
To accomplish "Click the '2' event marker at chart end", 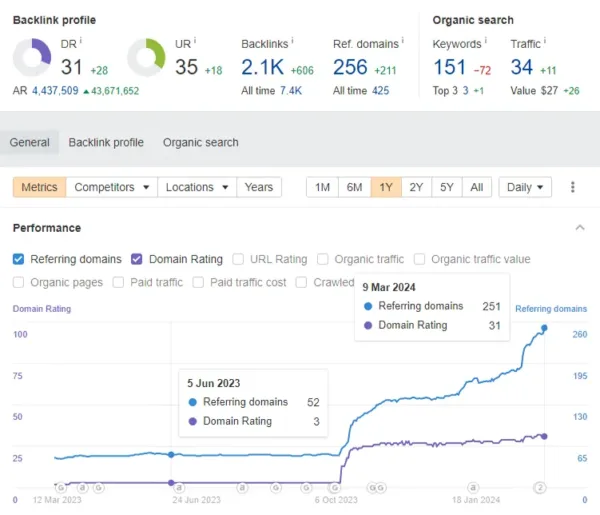I will point(540,487).
